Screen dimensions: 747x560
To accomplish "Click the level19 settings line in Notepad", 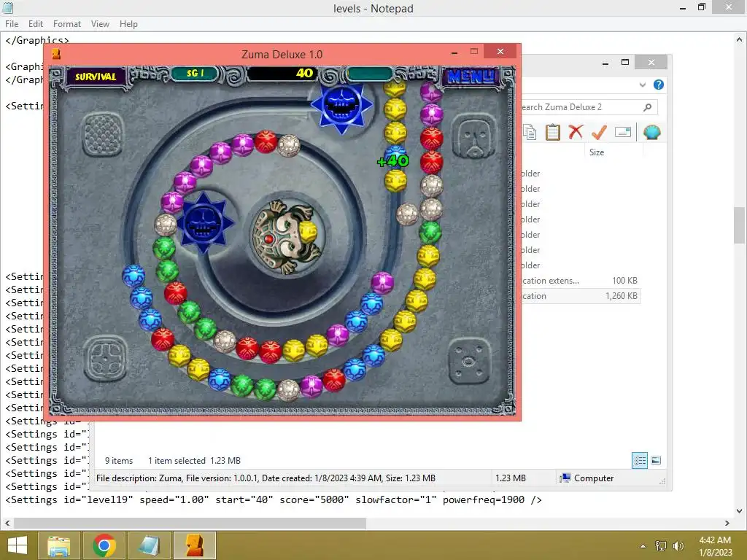I will coord(274,500).
